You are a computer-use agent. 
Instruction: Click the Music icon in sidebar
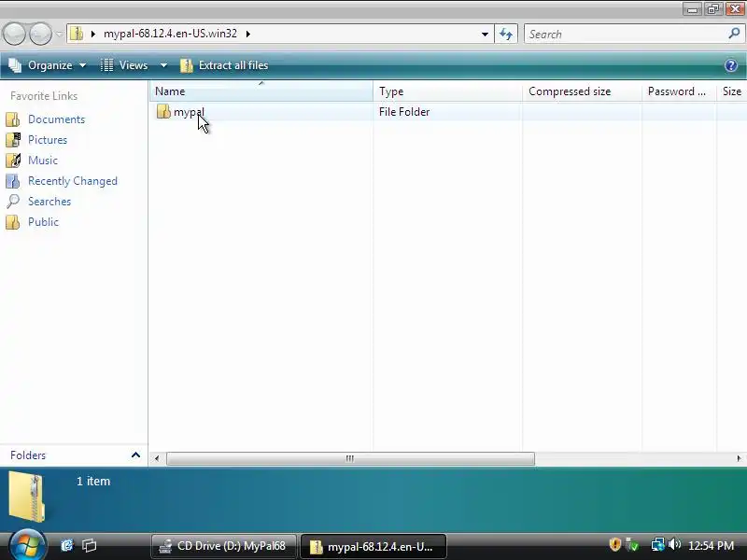pos(13,160)
